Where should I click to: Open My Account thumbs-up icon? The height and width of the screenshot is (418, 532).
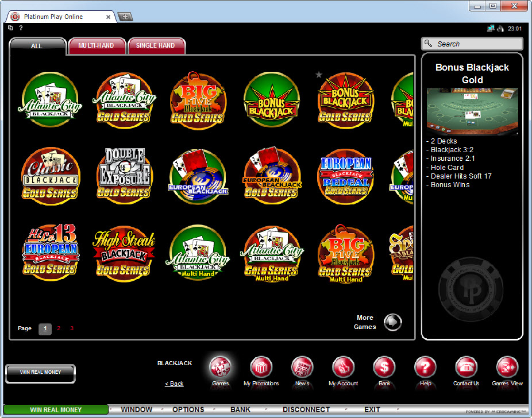[343, 367]
